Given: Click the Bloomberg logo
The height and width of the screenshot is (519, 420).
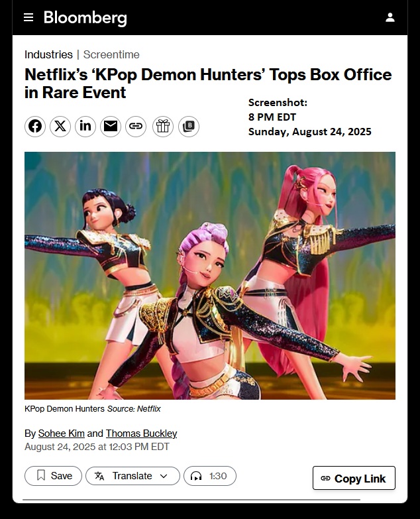Looking at the screenshot, I should tap(85, 18).
